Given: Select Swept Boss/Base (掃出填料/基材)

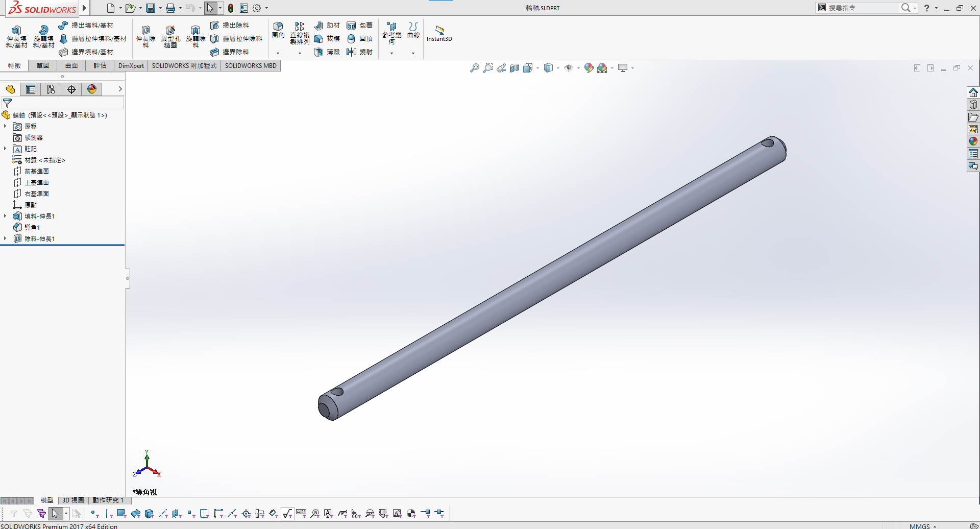Looking at the screenshot, I should point(86,26).
